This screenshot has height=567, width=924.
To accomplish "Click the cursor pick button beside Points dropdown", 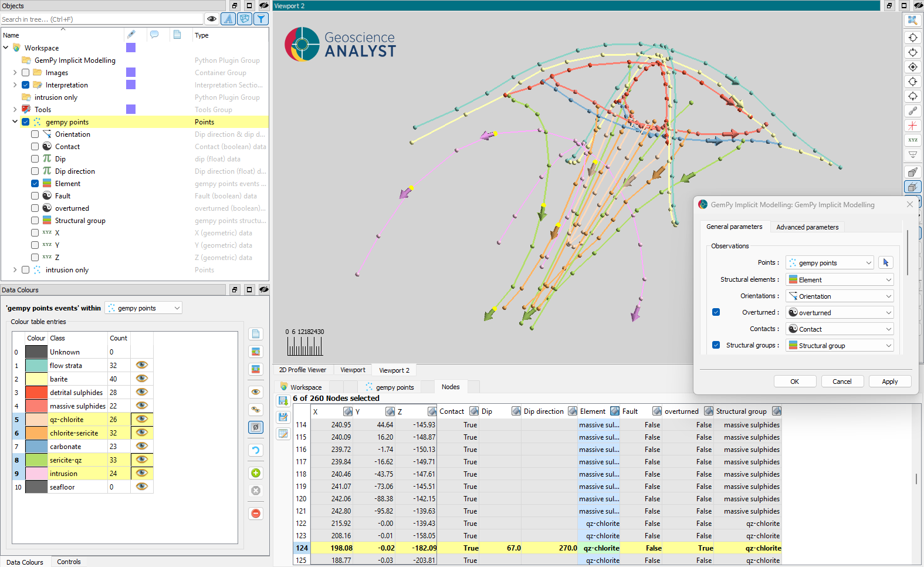I will pyautogui.click(x=886, y=263).
